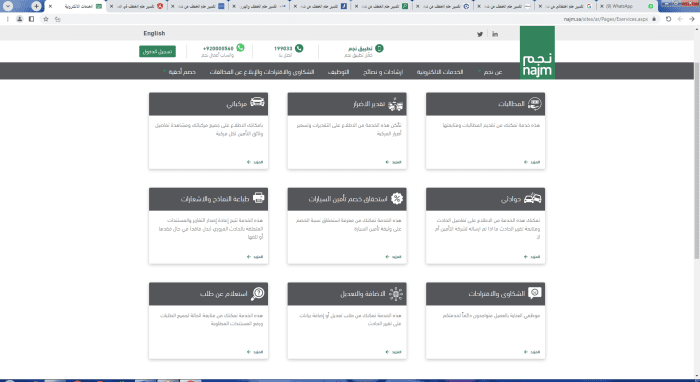This screenshot has height=382, width=700.
Task: Click the damage estimation card icon
Action: (x=396, y=104)
